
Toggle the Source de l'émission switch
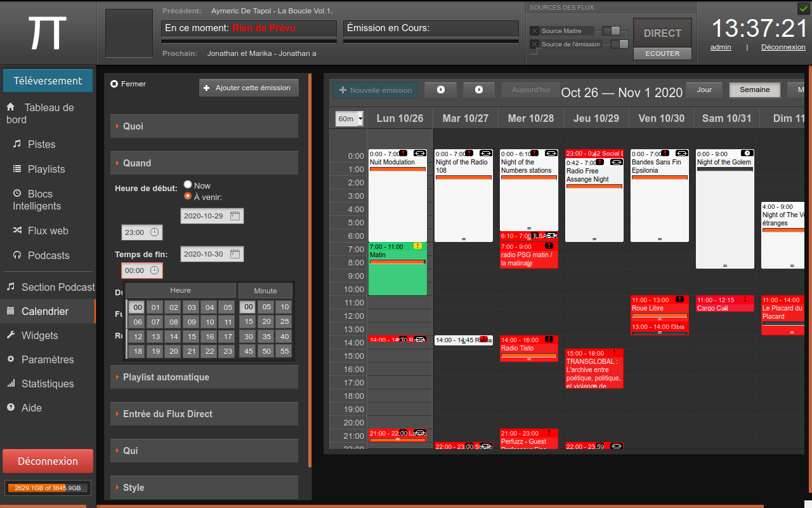coord(619,44)
